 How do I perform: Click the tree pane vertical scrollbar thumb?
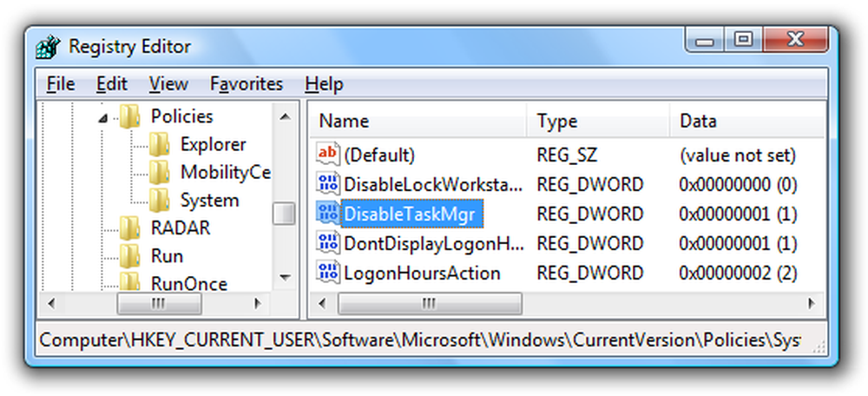tap(285, 214)
